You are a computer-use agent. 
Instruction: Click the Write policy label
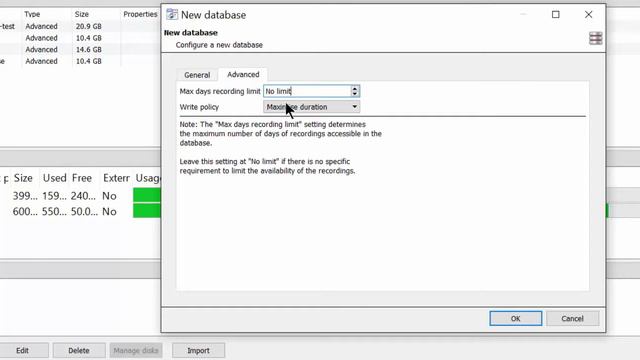pyautogui.click(x=199, y=107)
